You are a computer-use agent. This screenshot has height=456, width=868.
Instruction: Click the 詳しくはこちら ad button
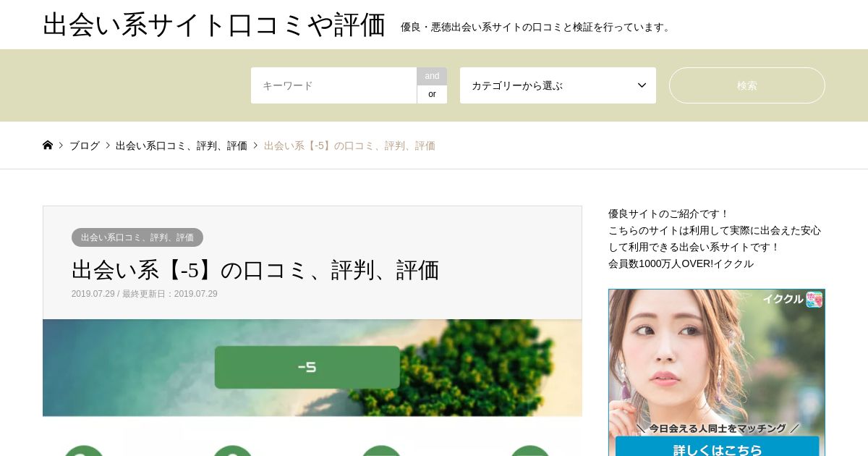(717, 447)
